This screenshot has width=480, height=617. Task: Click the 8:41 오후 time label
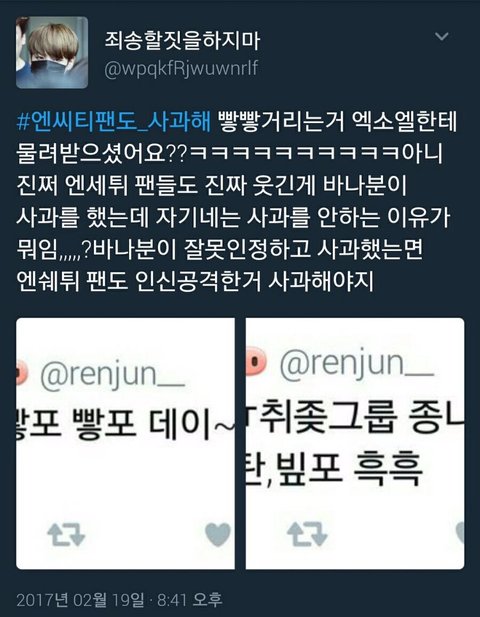click(x=190, y=600)
